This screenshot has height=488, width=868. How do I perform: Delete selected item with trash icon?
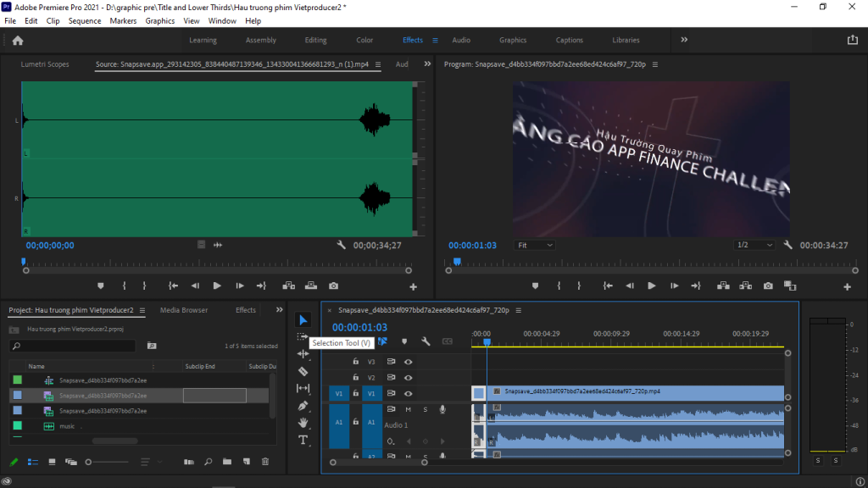pyautogui.click(x=265, y=462)
